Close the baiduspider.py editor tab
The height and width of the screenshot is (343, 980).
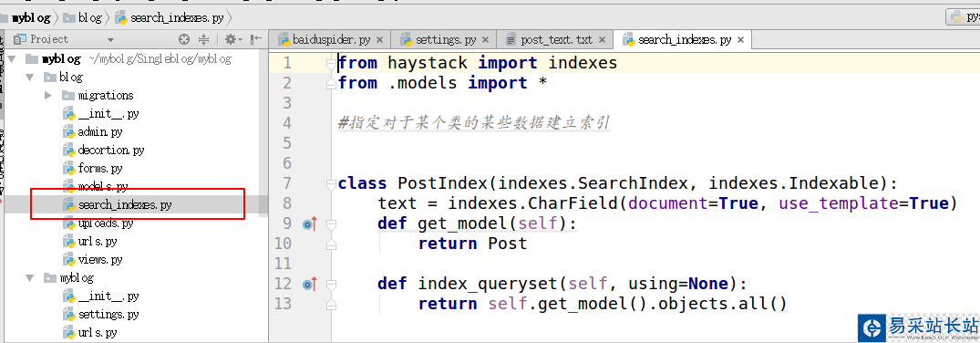[x=381, y=39]
